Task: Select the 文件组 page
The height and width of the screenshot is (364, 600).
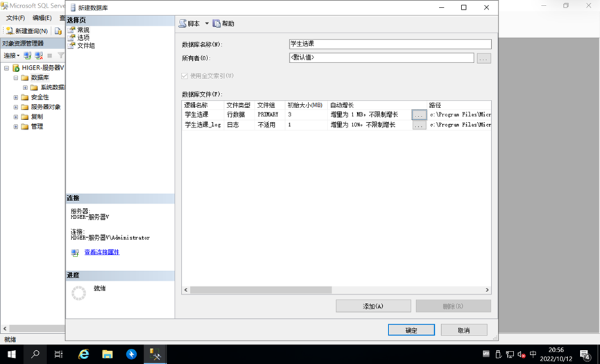Action: [x=86, y=46]
